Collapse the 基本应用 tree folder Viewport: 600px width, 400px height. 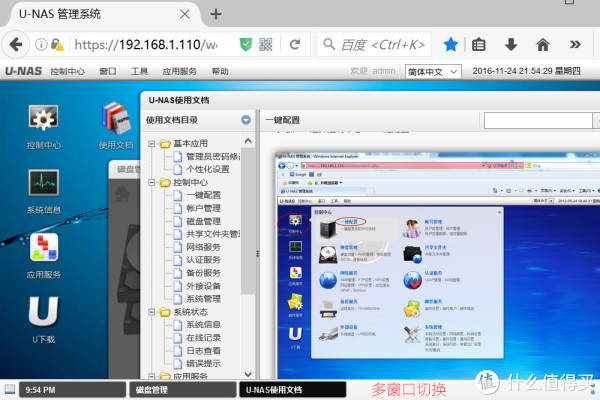click(x=152, y=144)
